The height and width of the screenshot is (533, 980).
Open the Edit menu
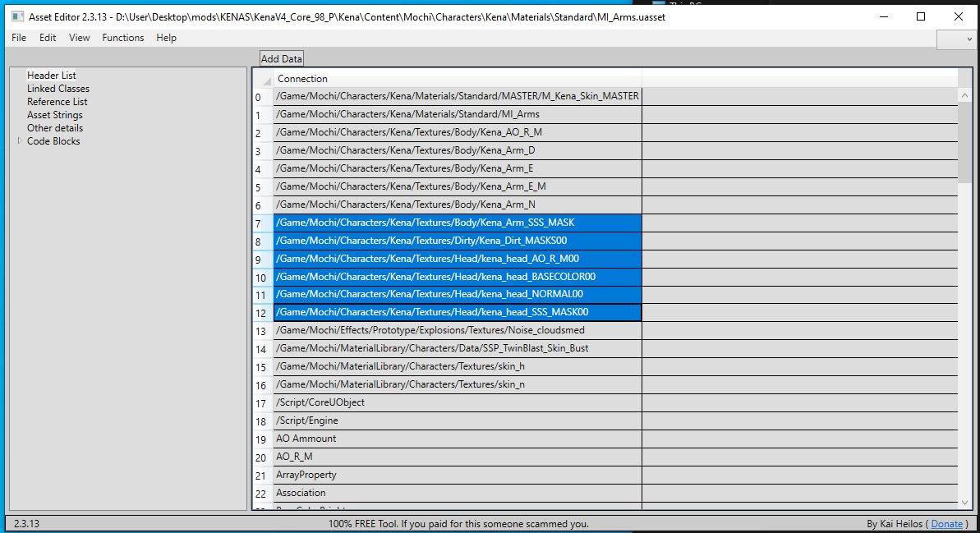tap(48, 38)
